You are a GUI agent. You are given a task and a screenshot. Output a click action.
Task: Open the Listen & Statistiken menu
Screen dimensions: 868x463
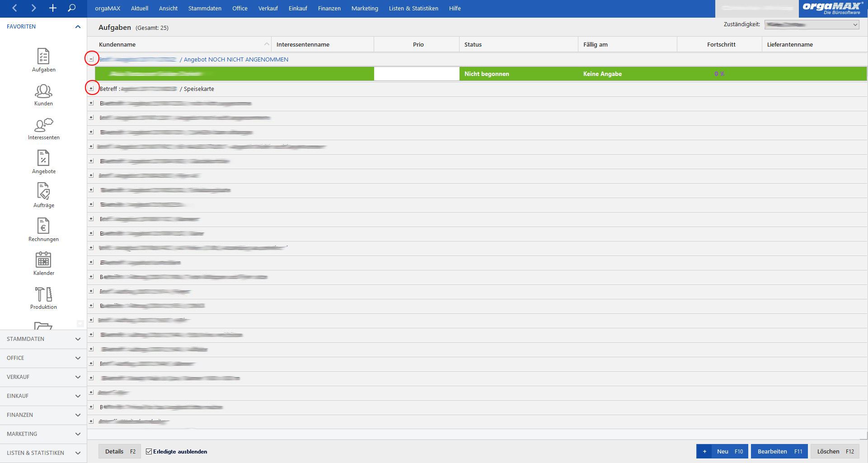413,8
